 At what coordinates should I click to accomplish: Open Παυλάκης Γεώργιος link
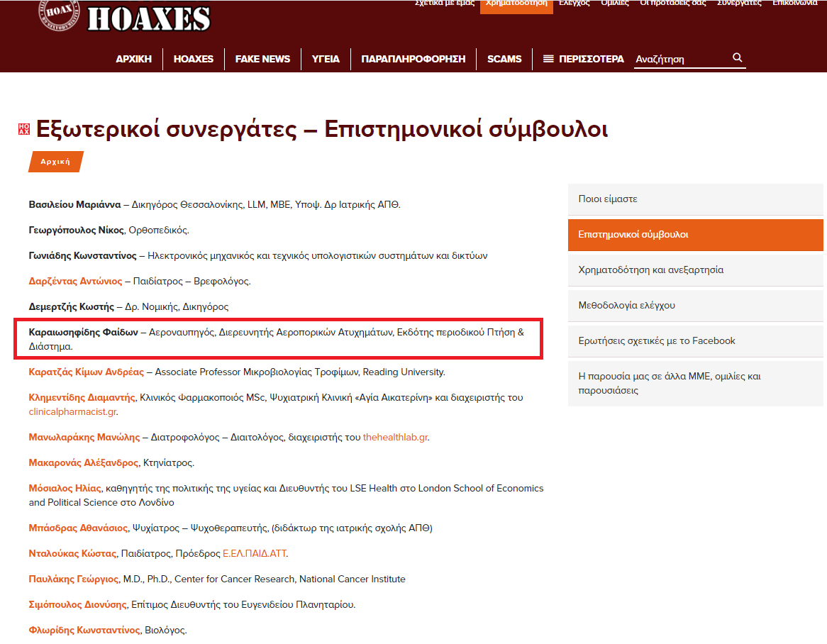[73, 579]
